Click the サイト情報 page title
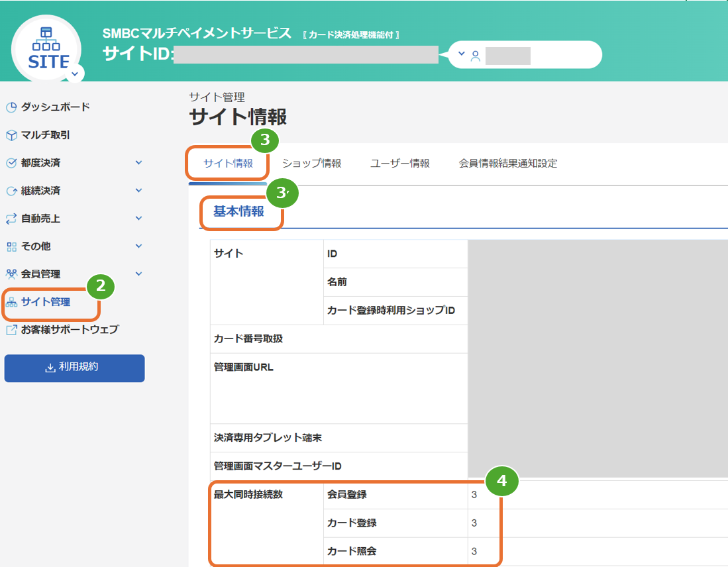Screen dimensions: 728x567 (x=238, y=117)
